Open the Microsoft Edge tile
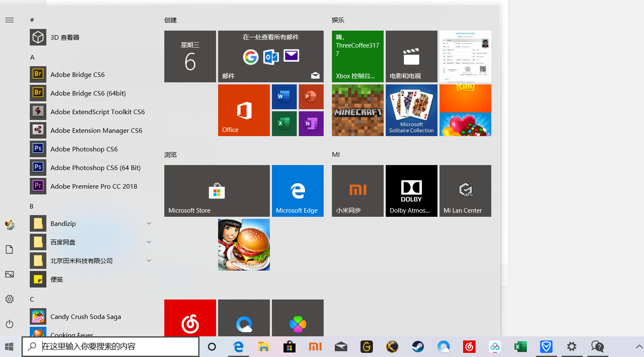The width and height of the screenshot is (644, 357). (298, 191)
